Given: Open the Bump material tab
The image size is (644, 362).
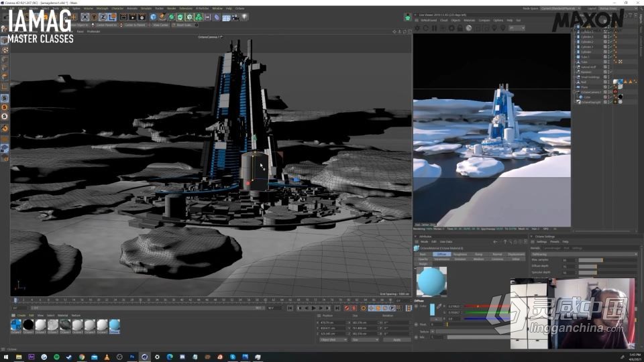Looking at the screenshot, I should [478, 255].
